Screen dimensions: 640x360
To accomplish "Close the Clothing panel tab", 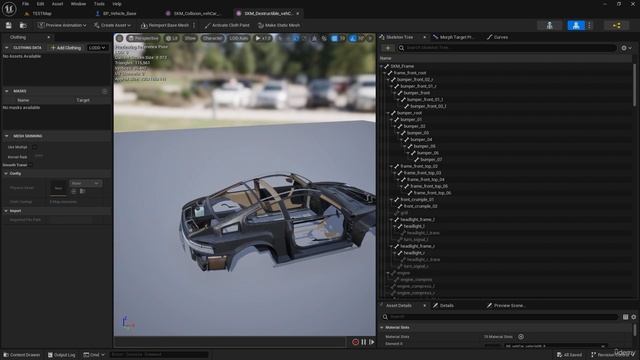I will [49, 37].
